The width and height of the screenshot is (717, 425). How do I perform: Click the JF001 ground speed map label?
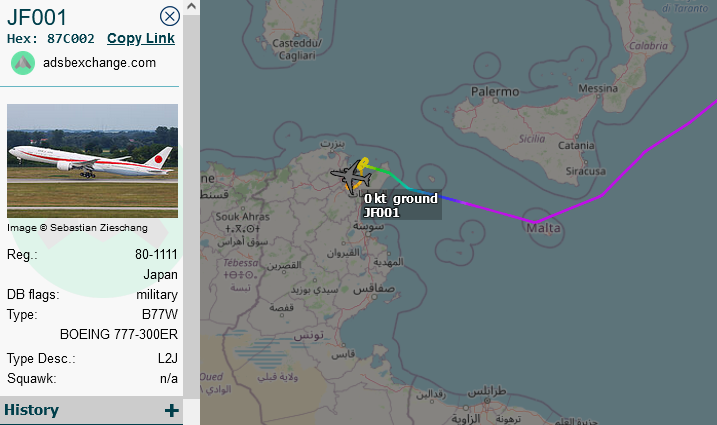401,205
